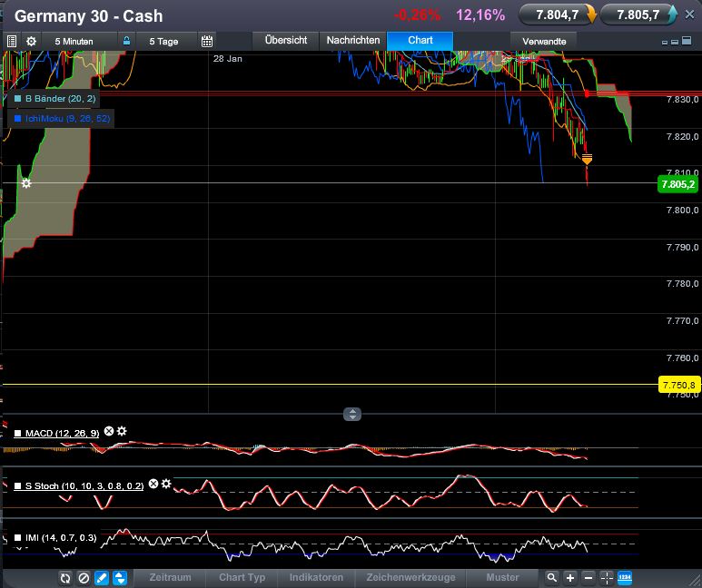Click the gear marker on the white price line
The image size is (702, 588).
pos(26,183)
